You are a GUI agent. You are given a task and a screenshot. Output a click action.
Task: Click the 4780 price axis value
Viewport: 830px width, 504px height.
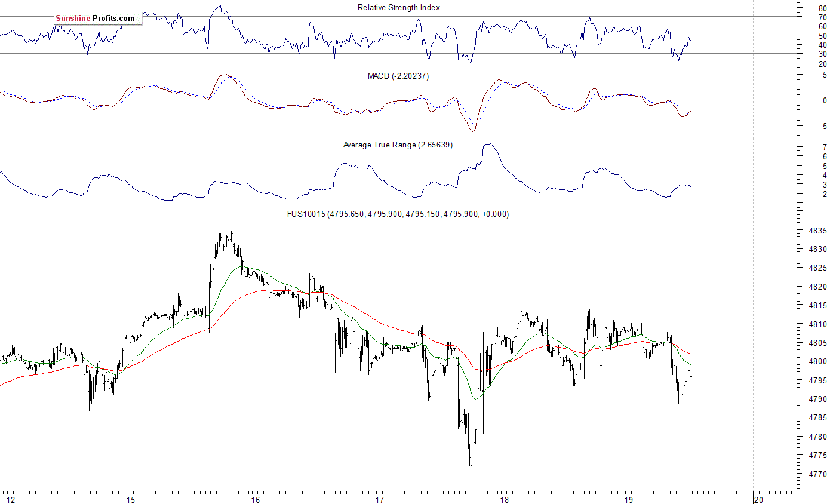[817, 437]
